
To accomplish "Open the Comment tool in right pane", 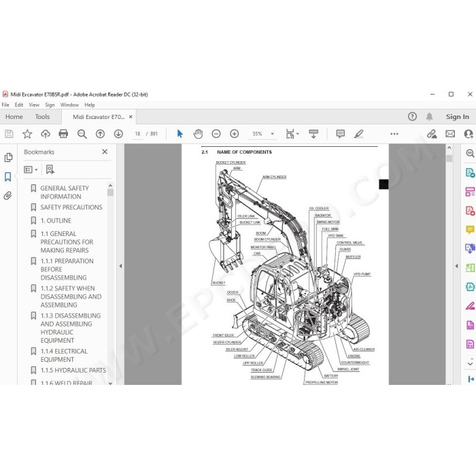I will 470,230.
